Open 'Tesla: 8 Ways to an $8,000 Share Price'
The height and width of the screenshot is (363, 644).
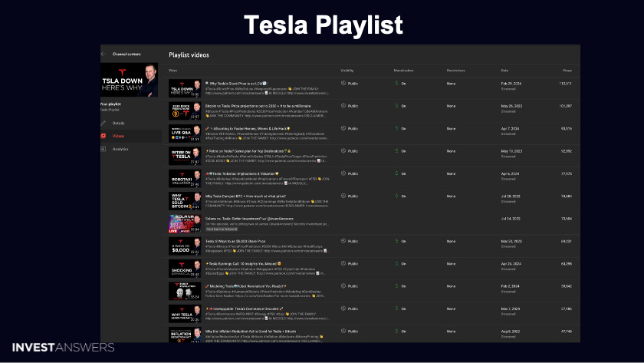[x=235, y=241]
